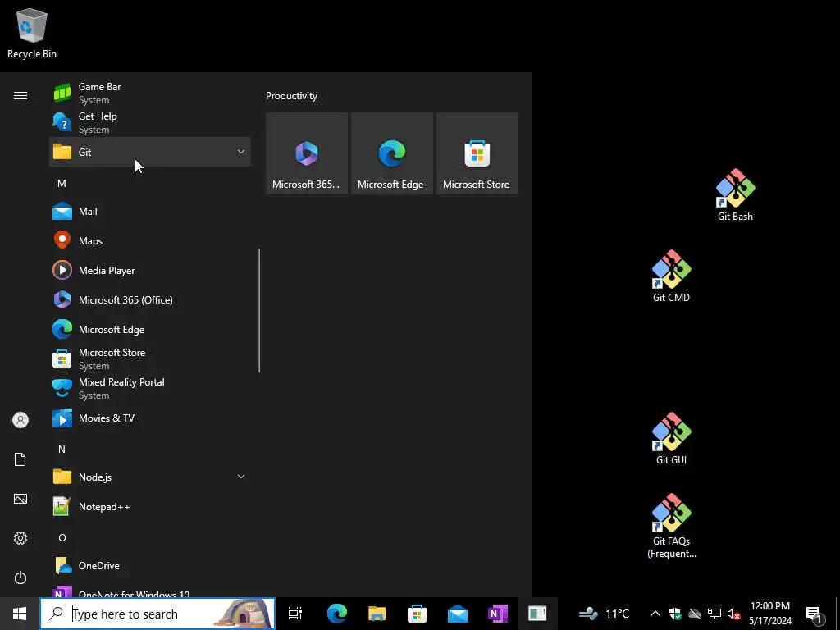Open network status tray icon

point(714,614)
